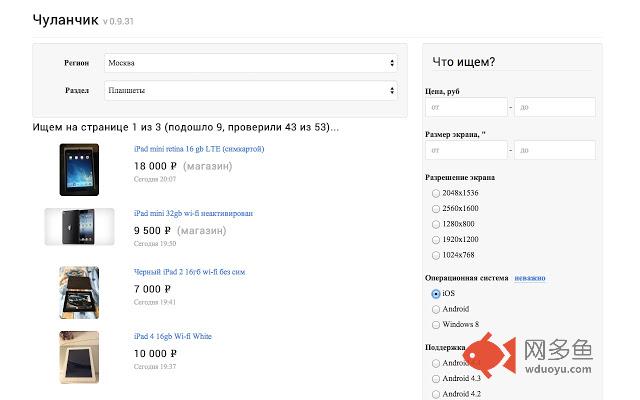Click the iPad mini 32gb wi-fi thumbnail image
The height and width of the screenshot is (400, 640).
[79, 227]
